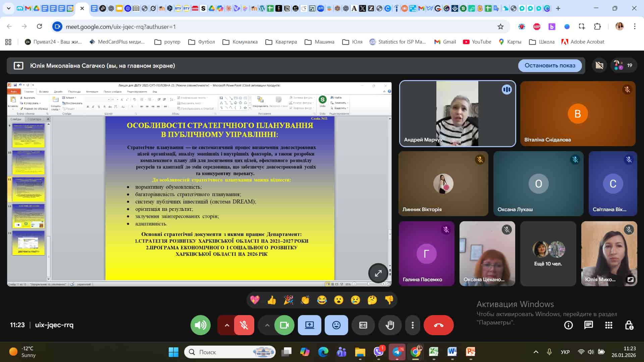Open the YouTube bookmark
The height and width of the screenshot is (362, 644).
477,42
